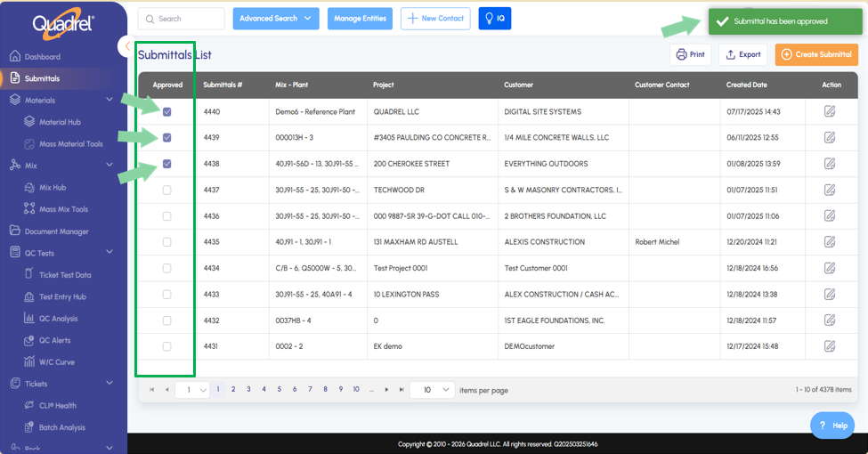The image size is (868, 454).
Task: Check Approved for submittal 4432
Action: (166, 320)
